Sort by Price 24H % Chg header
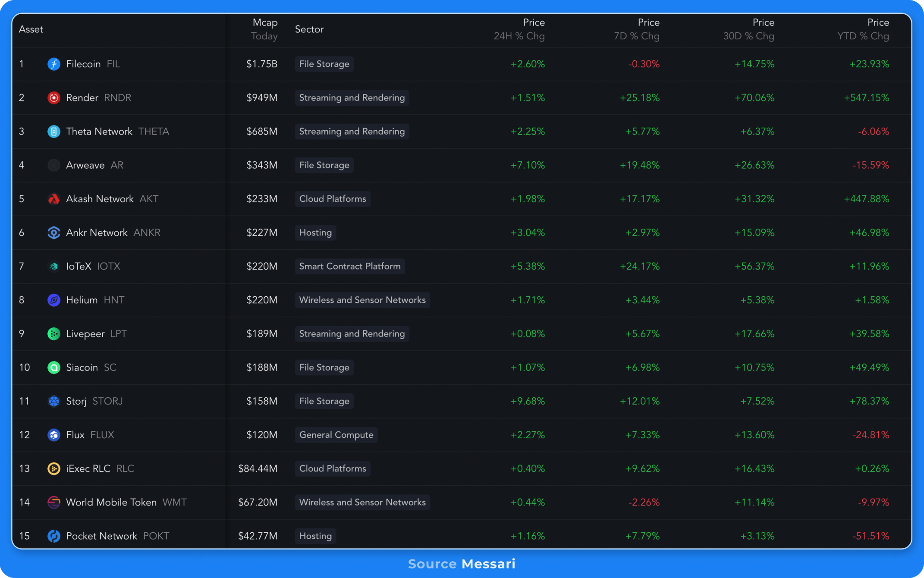Screen dimensions: 924x578 pos(519,29)
